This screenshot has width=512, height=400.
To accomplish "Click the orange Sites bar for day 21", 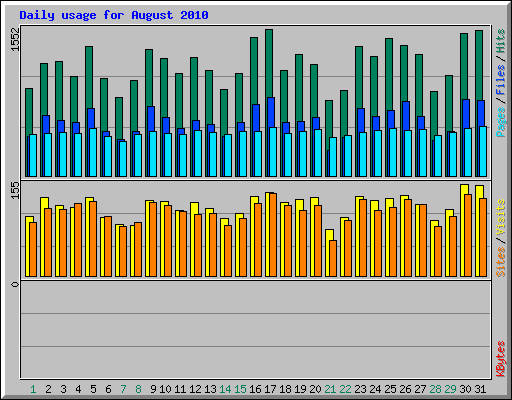I will pos(333,258).
